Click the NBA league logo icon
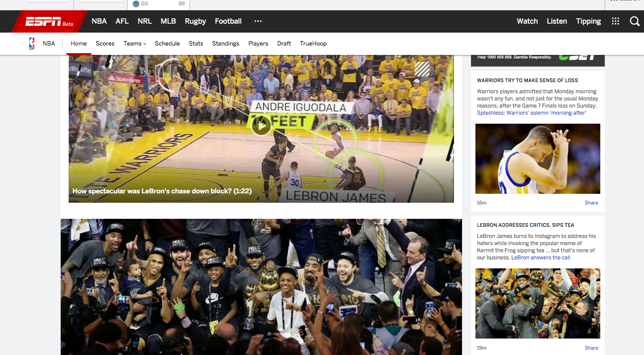Image resolution: width=644 pixels, height=355 pixels. [32, 43]
